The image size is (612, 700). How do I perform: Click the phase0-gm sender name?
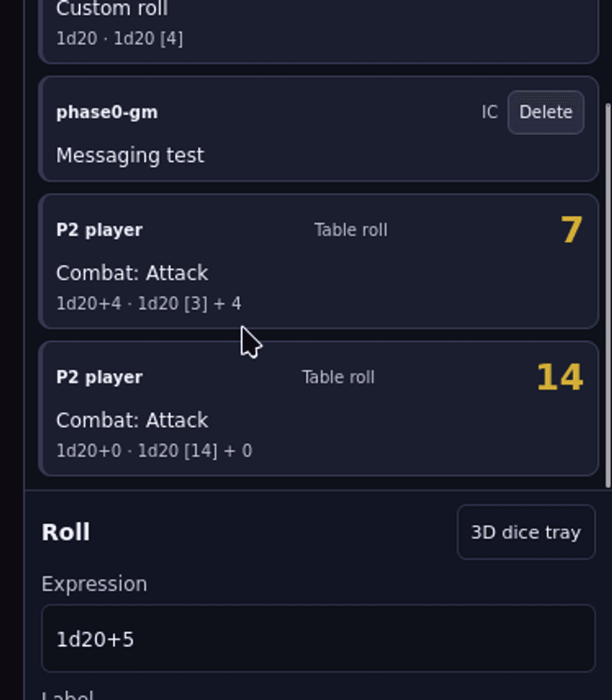tap(107, 112)
